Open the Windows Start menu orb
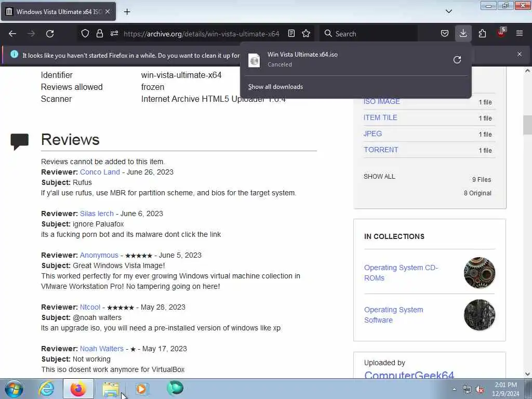532x399 pixels. click(14, 389)
